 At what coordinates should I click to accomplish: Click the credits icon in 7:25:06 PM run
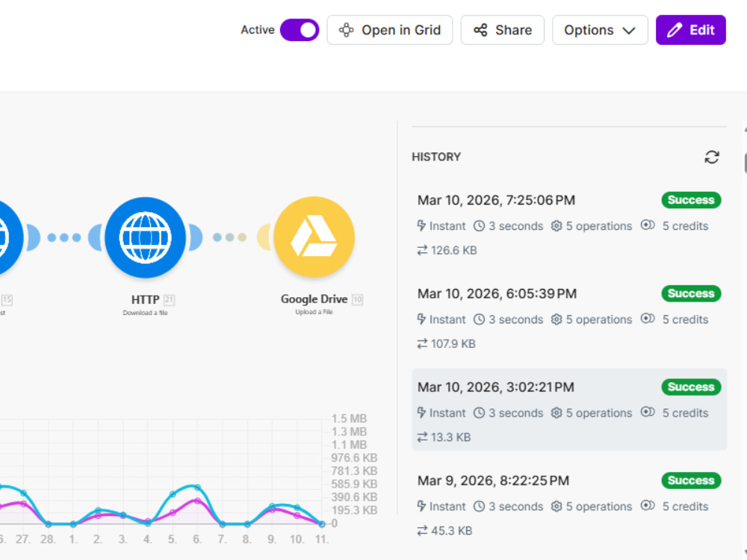tap(648, 225)
